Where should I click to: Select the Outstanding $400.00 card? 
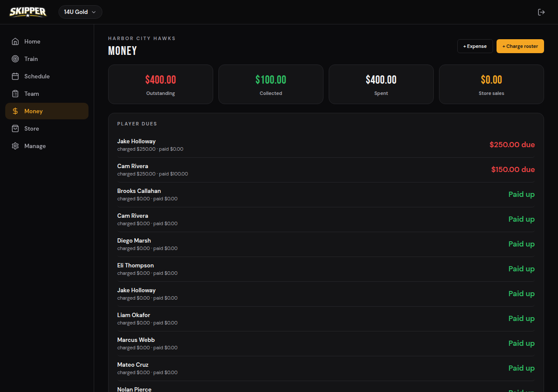(160, 84)
